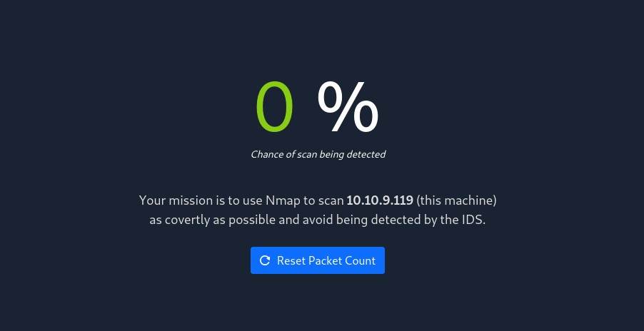The height and width of the screenshot is (331, 644).
Task: Click the word "Chance" in the italic caption
Action: tap(267, 154)
